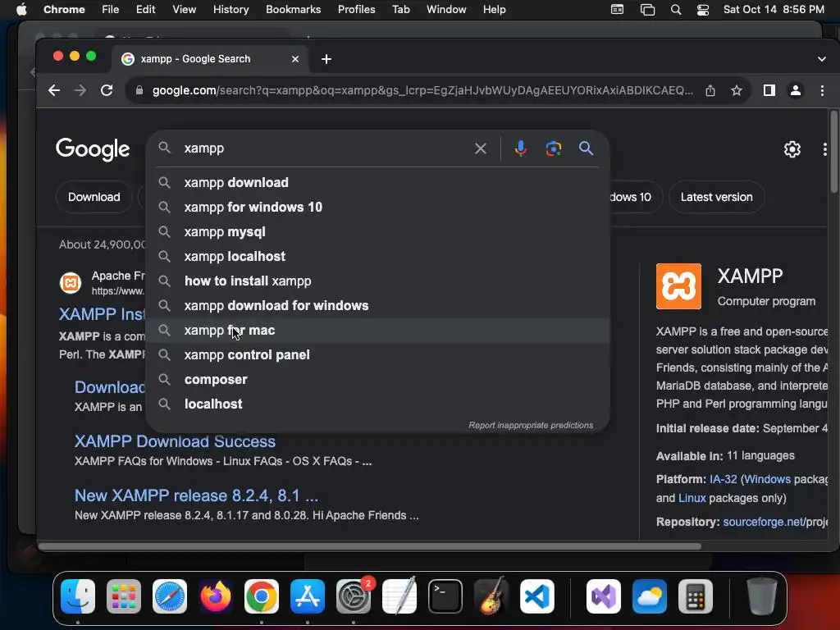Open the Window menu

446,10
